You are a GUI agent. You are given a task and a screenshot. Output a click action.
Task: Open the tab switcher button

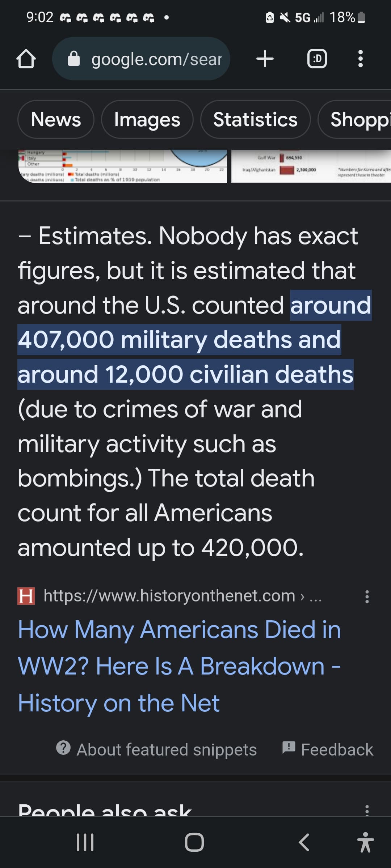click(x=317, y=59)
